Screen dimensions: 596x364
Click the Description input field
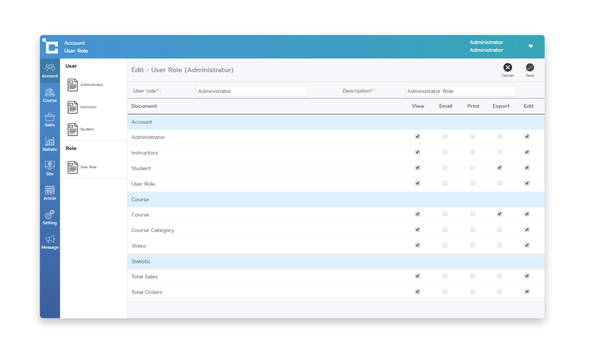pos(460,91)
